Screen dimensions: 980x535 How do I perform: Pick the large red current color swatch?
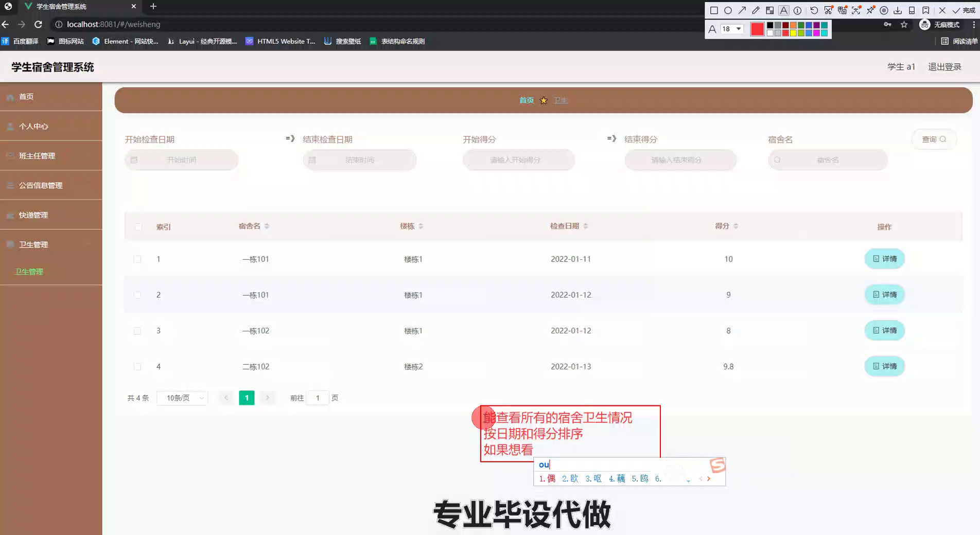pyautogui.click(x=757, y=29)
